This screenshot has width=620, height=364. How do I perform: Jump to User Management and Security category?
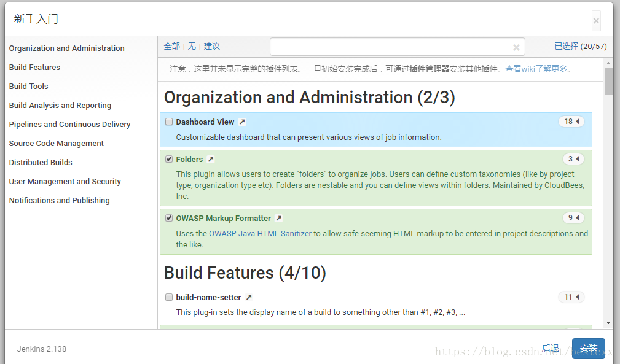point(65,182)
